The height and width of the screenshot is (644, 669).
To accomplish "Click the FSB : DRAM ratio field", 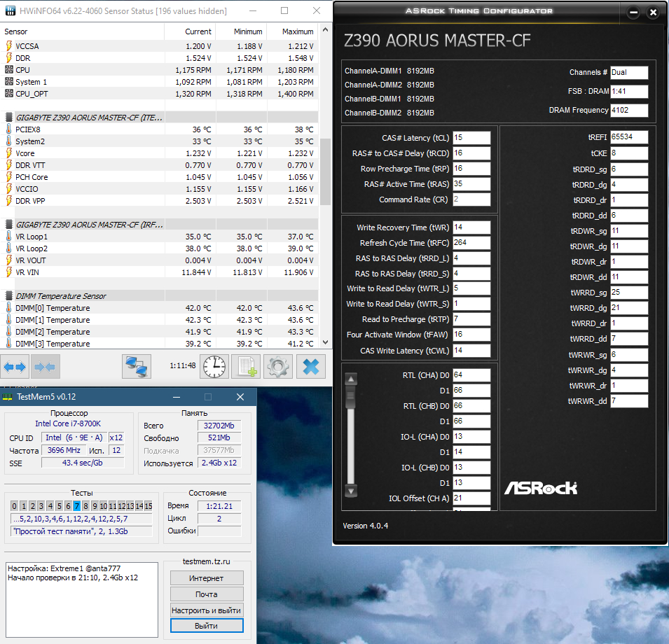I will 629,91.
